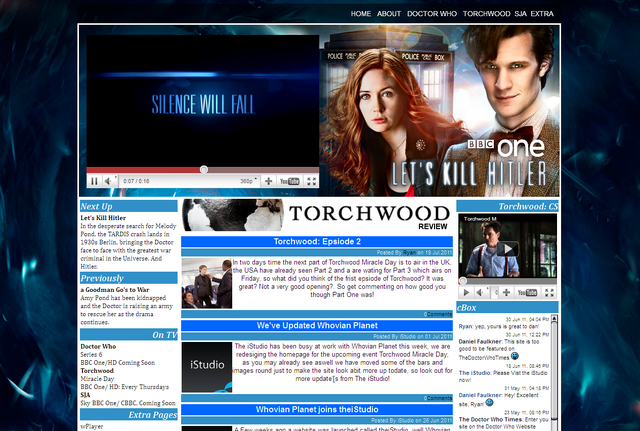640x431 pixels.
Task: Click the cBox scrollbar up arrow
Action: [554, 318]
